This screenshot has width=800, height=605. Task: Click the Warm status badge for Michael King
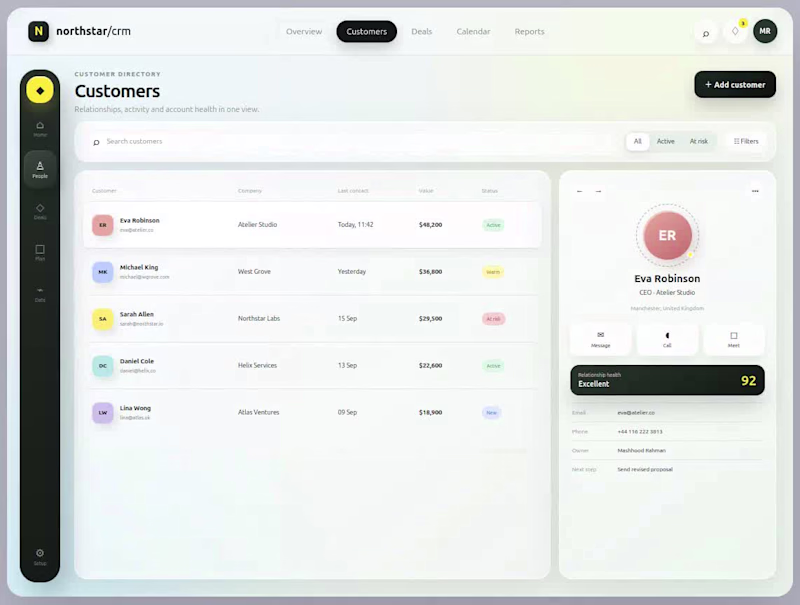[493, 272]
